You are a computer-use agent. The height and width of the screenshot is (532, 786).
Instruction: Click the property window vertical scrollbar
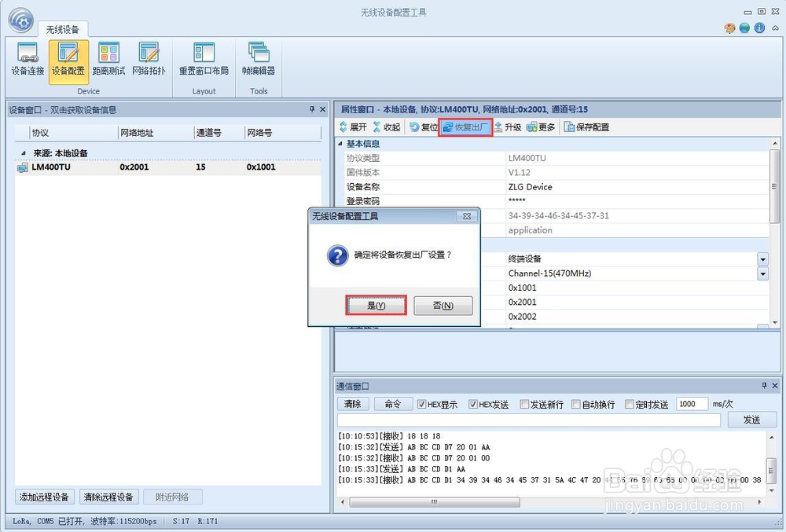(775, 187)
